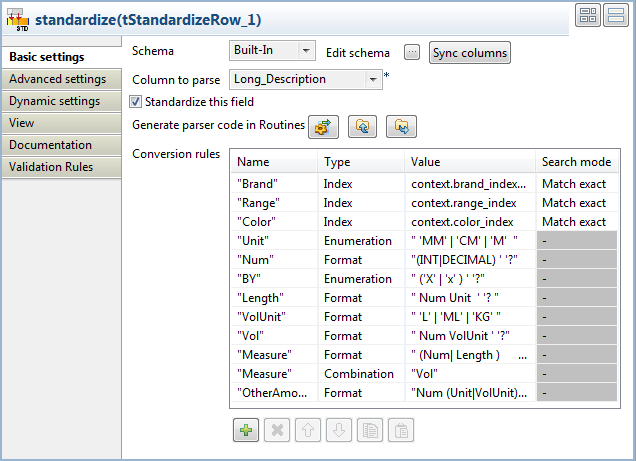The width and height of the screenshot is (636, 461).
Task: Open the Dynamic settings tab
Action: pyautogui.click(x=55, y=101)
